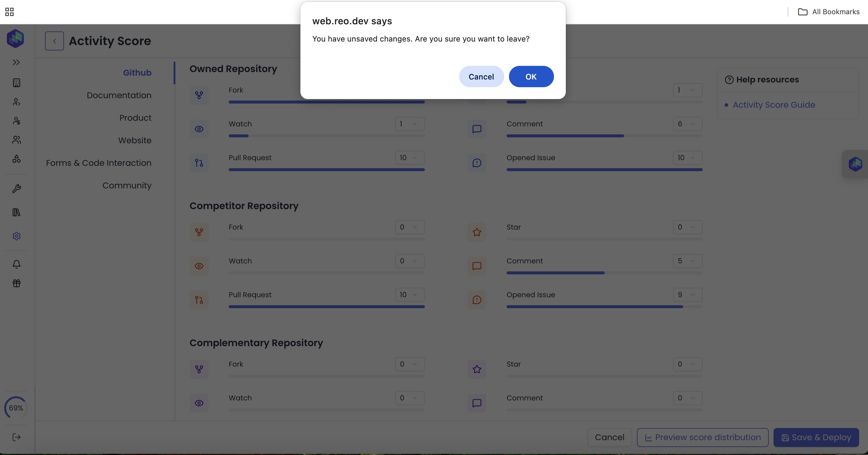868x455 pixels.
Task: Select the Community tab
Action: [127, 185]
